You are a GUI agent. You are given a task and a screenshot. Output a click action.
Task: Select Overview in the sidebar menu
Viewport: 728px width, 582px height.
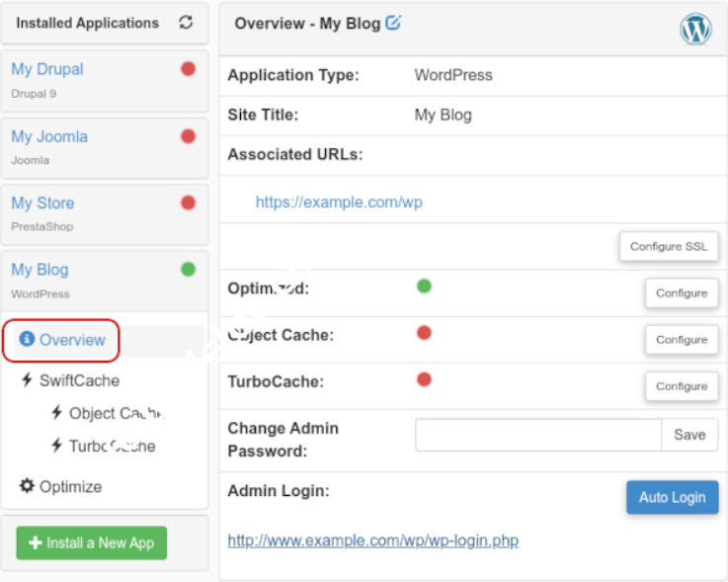click(x=71, y=340)
